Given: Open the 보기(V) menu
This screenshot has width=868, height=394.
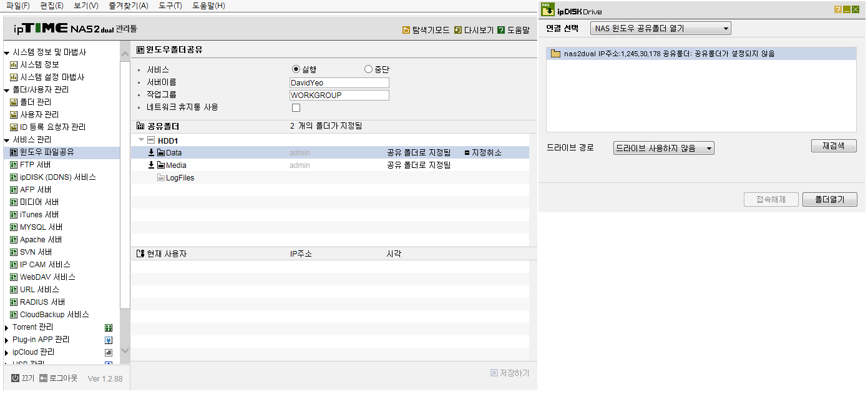Looking at the screenshot, I should pos(86,6).
